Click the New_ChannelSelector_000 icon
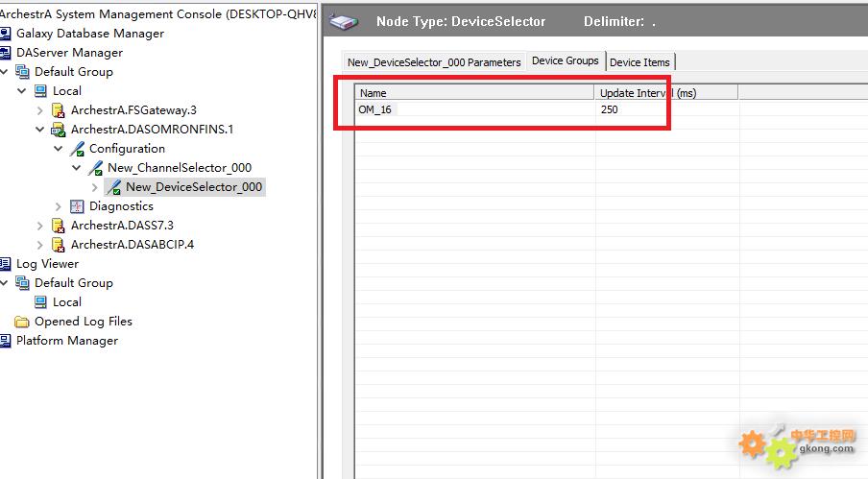 point(95,168)
